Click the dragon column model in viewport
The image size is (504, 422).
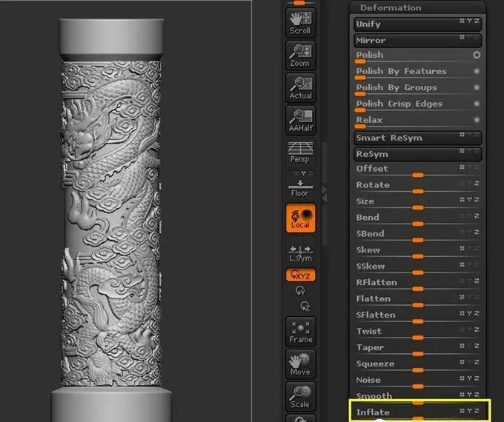pos(111,221)
